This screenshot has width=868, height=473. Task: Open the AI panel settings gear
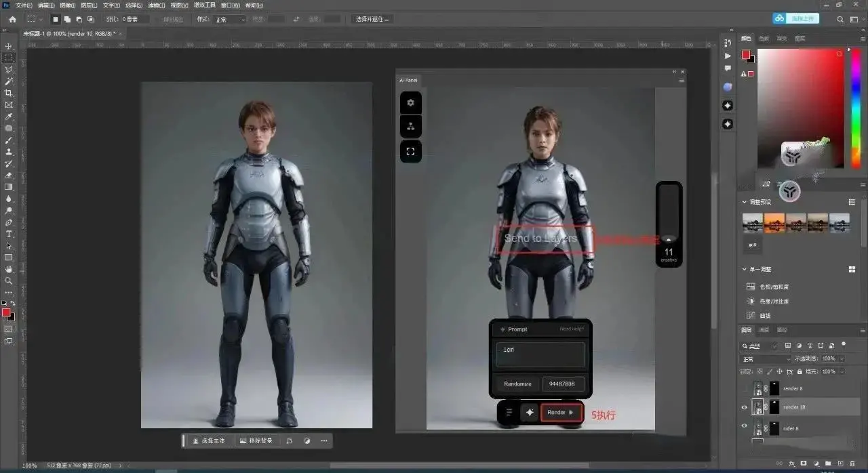(410, 103)
